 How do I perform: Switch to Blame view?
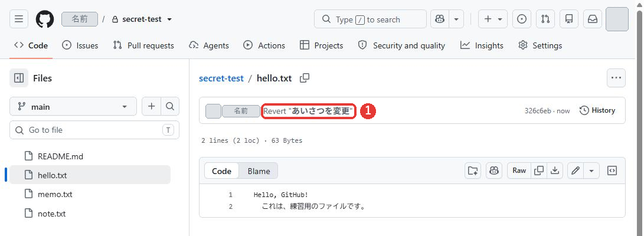click(259, 171)
